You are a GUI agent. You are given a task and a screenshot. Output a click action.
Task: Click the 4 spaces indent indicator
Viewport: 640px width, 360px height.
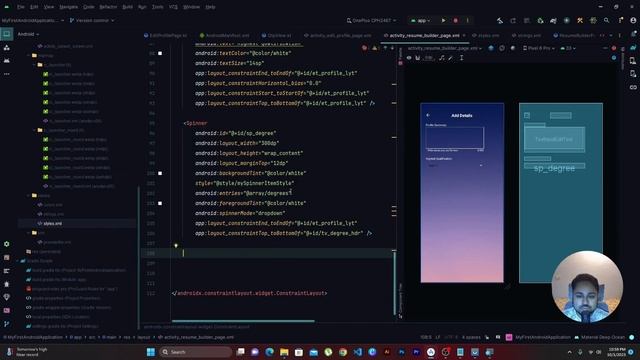pos(471,337)
